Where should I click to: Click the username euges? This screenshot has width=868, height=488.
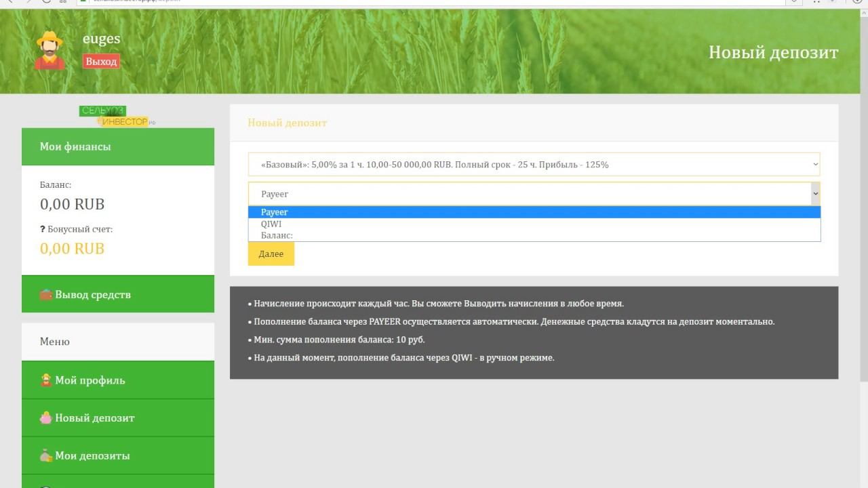coord(102,39)
